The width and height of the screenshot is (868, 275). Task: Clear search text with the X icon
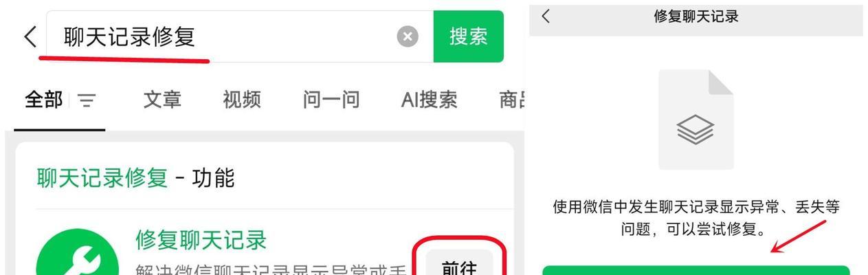[x=408, y=36]
